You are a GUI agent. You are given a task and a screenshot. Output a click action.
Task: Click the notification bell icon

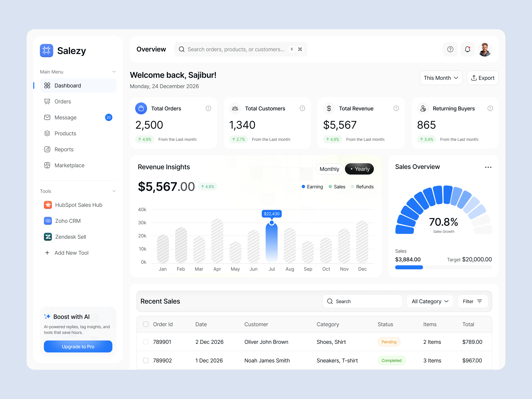pyautogui.click(x=467, y=49)
